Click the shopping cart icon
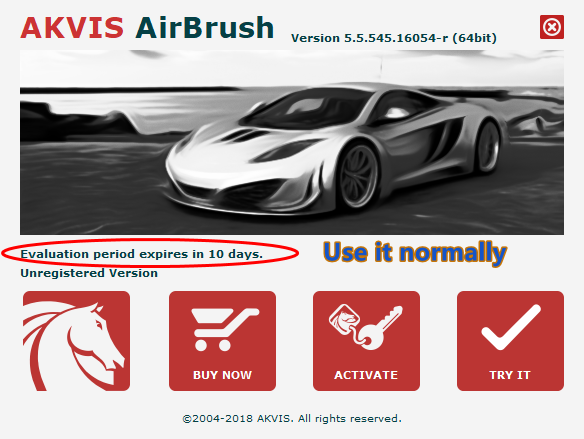 pos(225,329)
